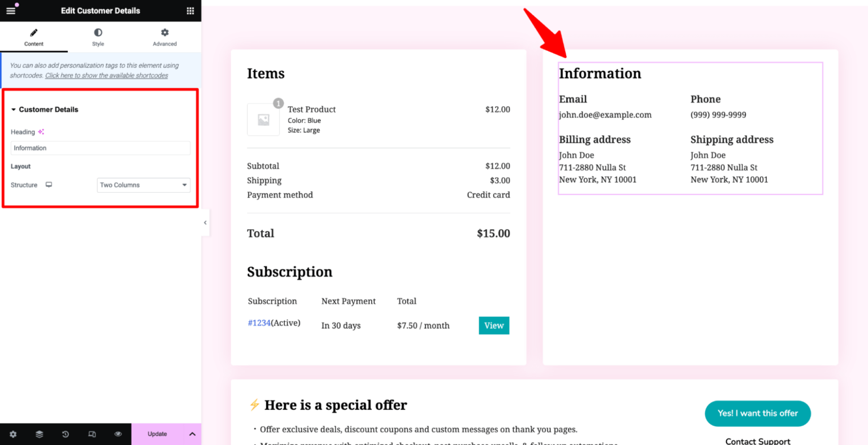Open site Settings via the gear icon
The height and width of the screenshot is (445, 868).
(12, 434)
